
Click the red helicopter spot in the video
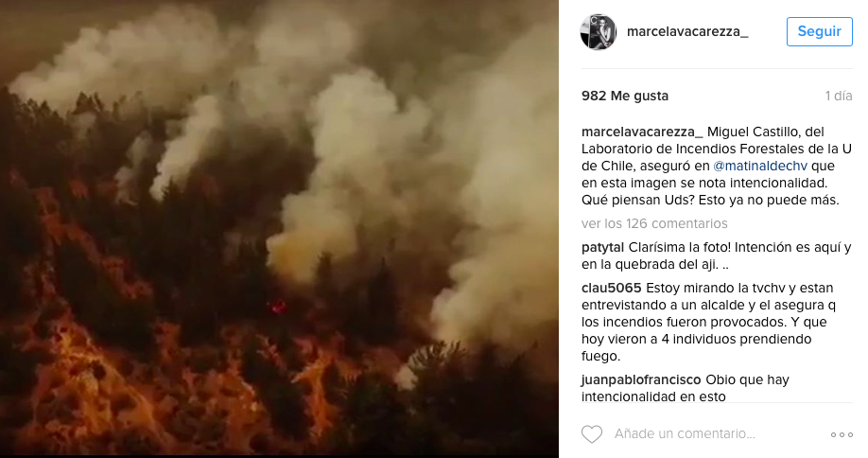point(277,307)
